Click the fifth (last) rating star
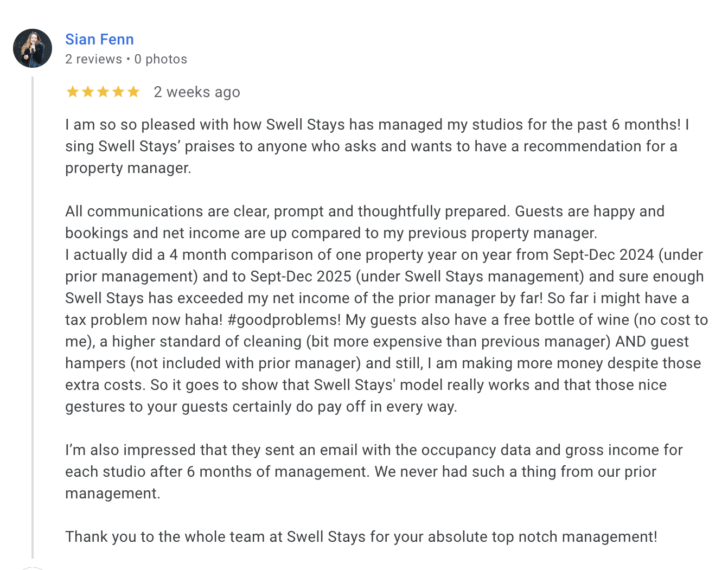 pyautogui.click(x=133, y=92)
